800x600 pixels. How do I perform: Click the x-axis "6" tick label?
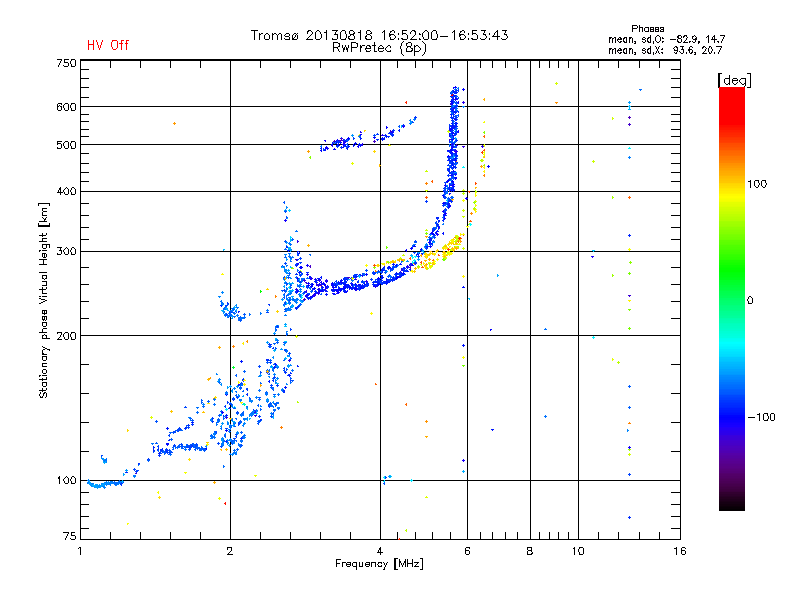coord(467,551)
